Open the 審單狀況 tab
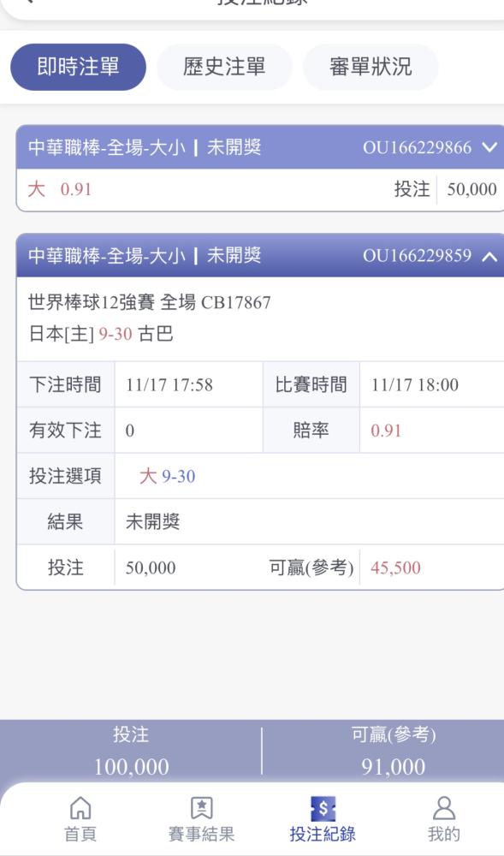 tap(371, 67)
